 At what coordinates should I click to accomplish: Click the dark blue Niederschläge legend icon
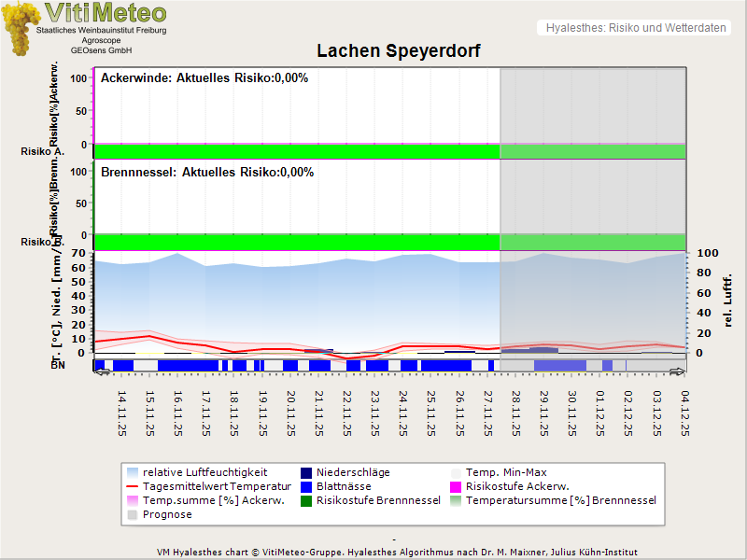pos(307,472)
